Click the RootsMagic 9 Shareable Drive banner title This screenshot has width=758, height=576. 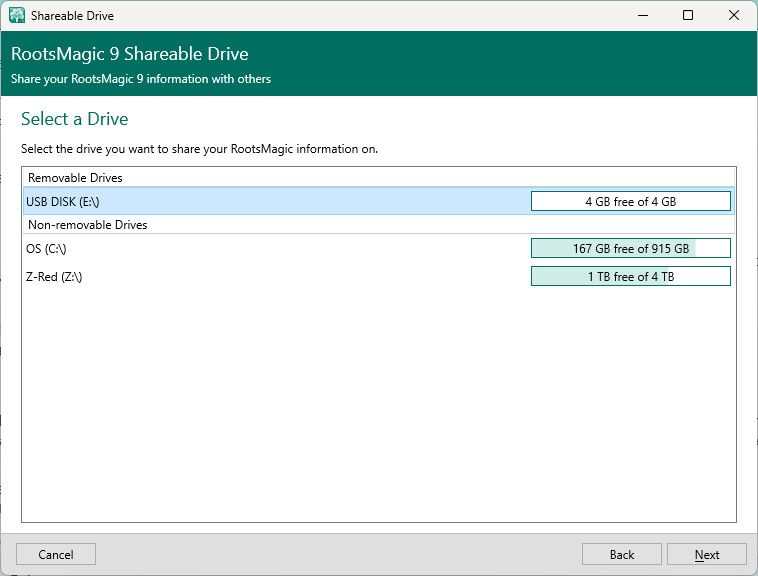pos(130,54)
